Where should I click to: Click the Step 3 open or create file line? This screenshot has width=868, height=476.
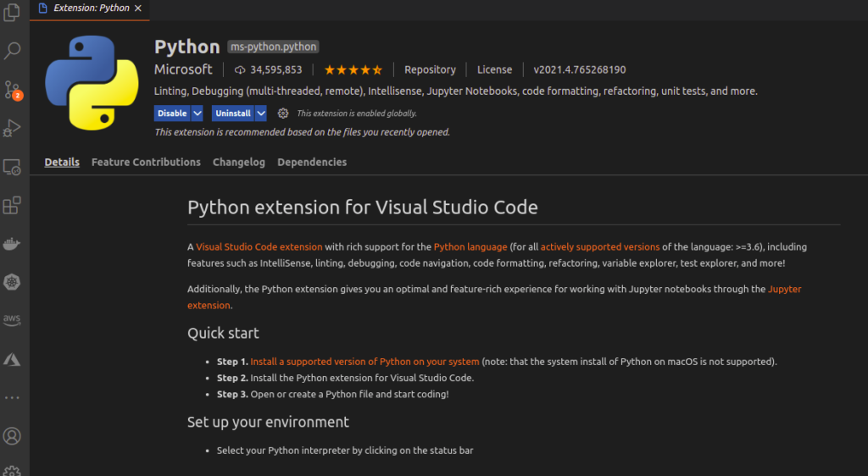tap(332, 394)
